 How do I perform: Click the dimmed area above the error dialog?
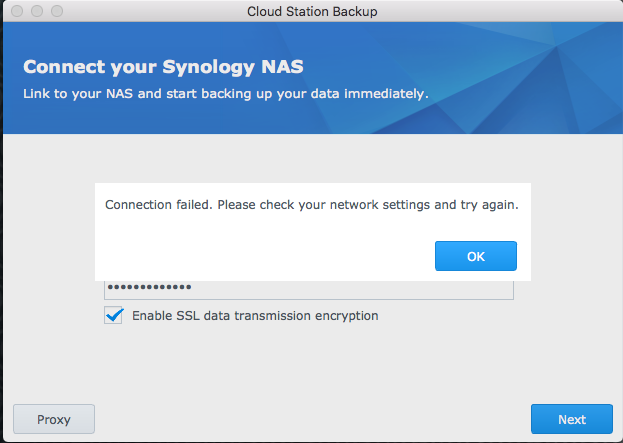tap(311, 160)
